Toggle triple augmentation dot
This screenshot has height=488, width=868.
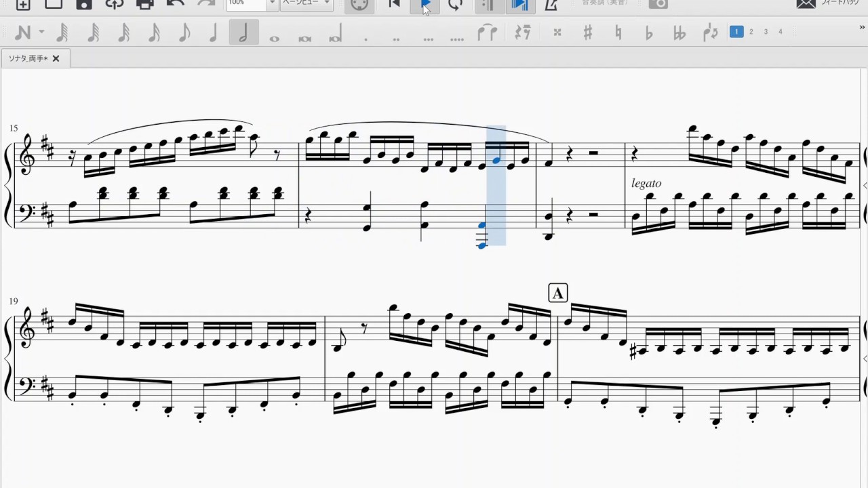pos(428,39)
